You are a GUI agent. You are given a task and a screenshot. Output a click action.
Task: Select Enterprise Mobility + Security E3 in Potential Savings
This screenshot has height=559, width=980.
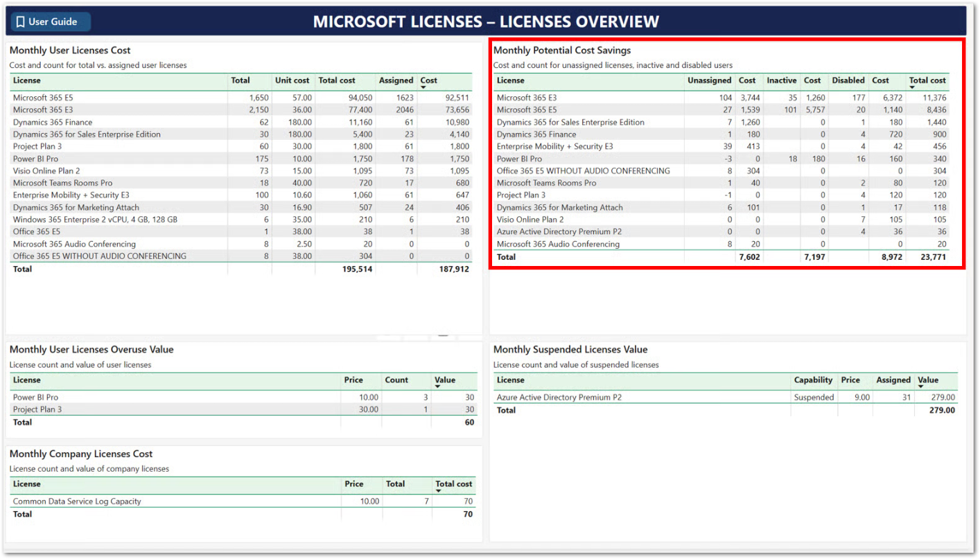pyautogui.click(x=554, y=147)
